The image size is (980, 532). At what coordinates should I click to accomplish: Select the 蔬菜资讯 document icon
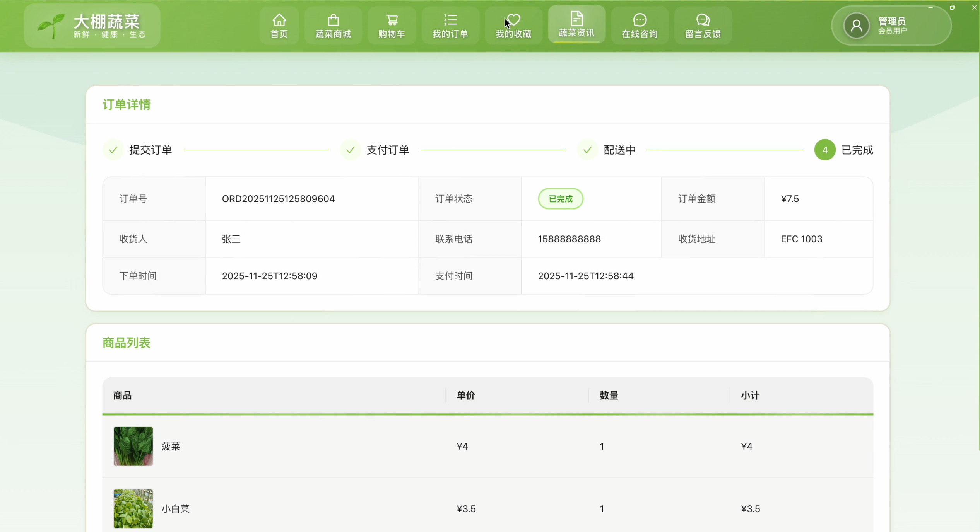tap(576, 19)
